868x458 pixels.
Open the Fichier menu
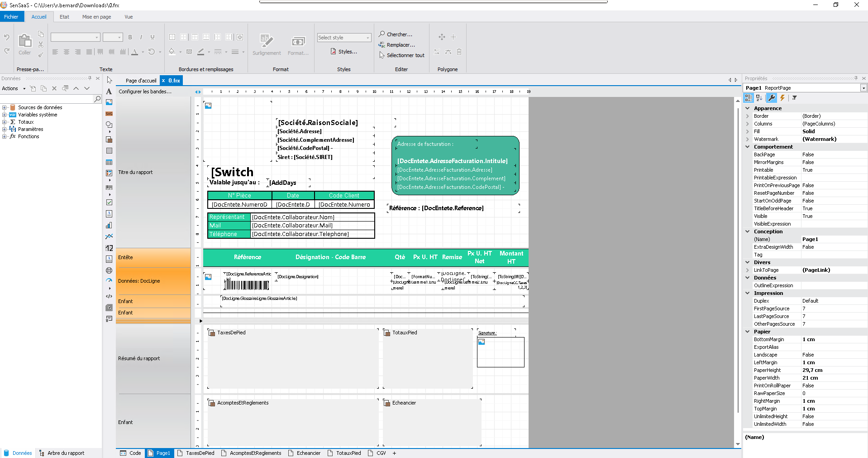point(11,17)
